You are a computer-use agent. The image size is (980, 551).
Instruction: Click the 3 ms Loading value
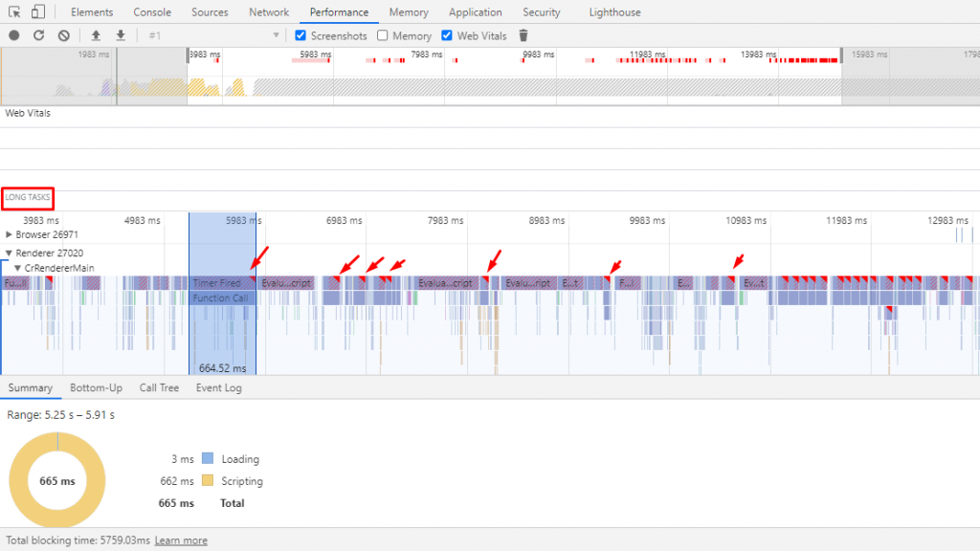(x=183, y=459)
